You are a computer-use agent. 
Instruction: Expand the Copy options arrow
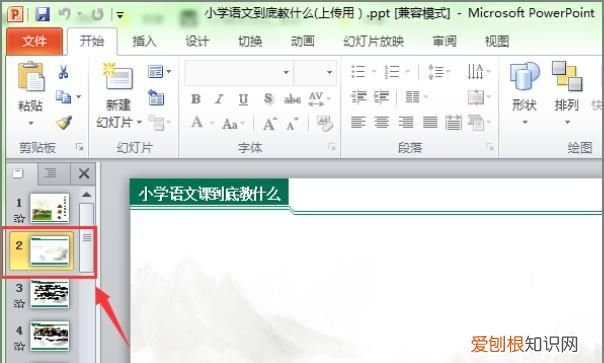tap(79, 97)
